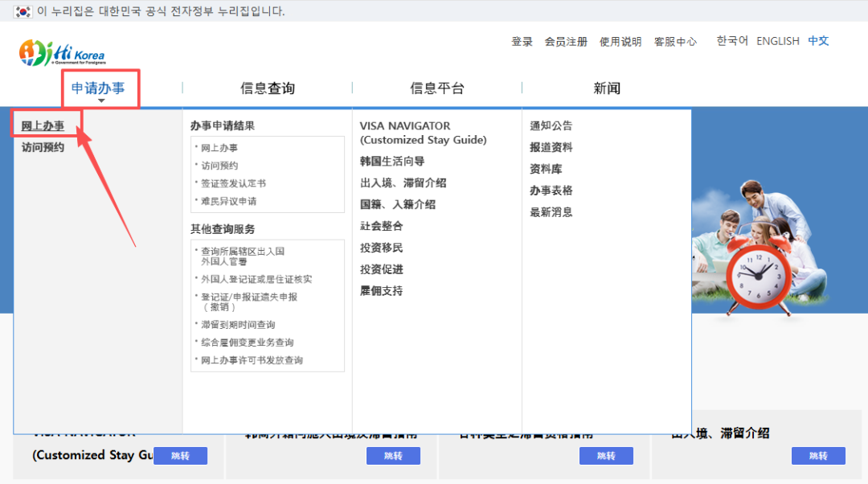Open 信息查询 main menu
The image size is (868, 484).
(268, 88)
